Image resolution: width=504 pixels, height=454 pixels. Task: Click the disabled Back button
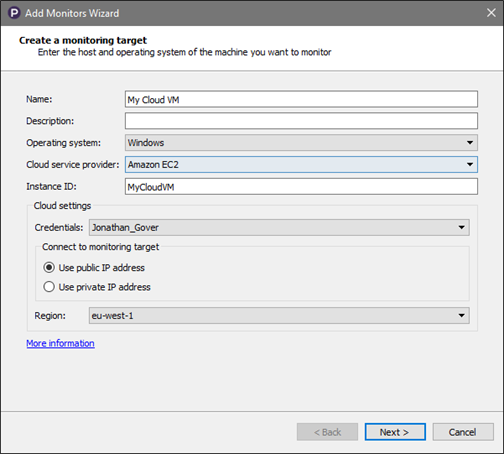[x=327, y=432]
